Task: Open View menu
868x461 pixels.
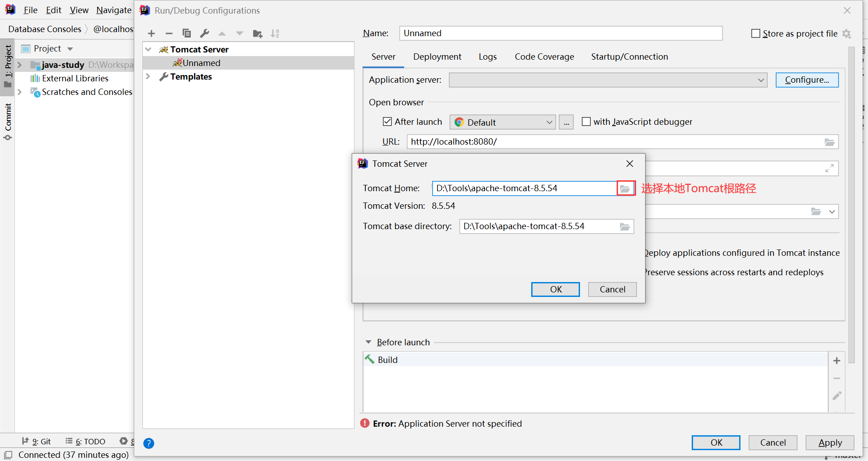Action: [79, 10]
